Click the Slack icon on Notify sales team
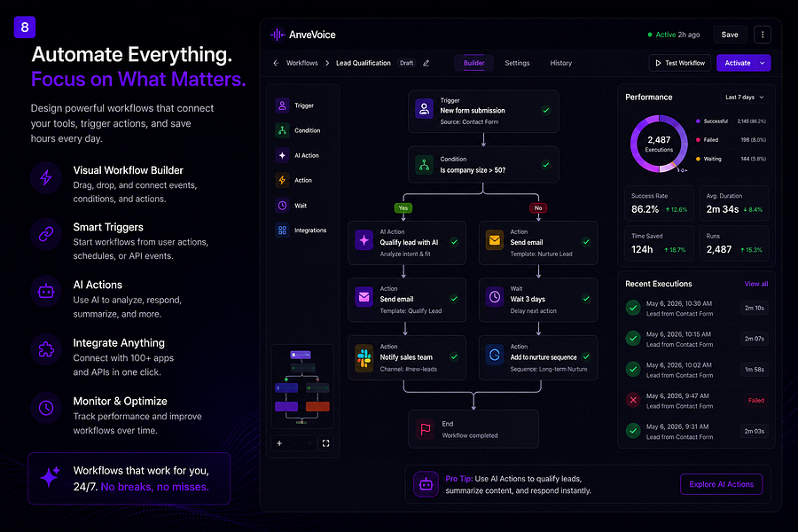The height and width of the screenshot is (532, 798). point(364,358)
